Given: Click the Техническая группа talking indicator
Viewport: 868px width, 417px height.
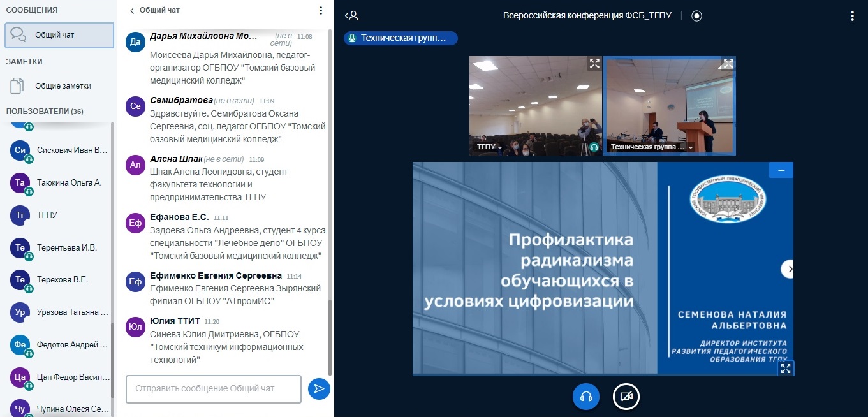Looking at the screenshot, I should tap(401, 38).
